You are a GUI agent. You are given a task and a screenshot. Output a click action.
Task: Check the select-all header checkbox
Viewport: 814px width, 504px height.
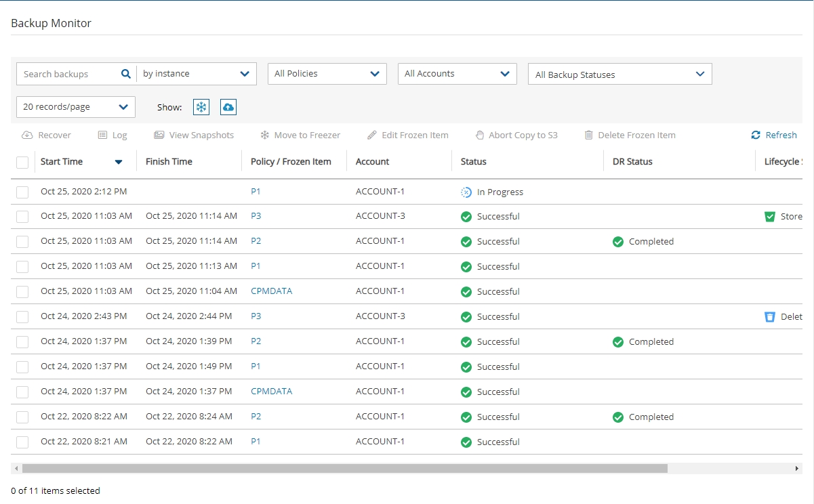(x=22, y=162)
